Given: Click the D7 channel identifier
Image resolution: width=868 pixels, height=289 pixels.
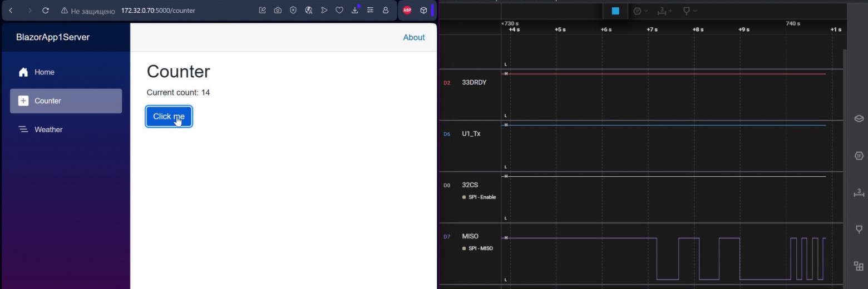Looking at the screenshot, I should tap(447, 236).
